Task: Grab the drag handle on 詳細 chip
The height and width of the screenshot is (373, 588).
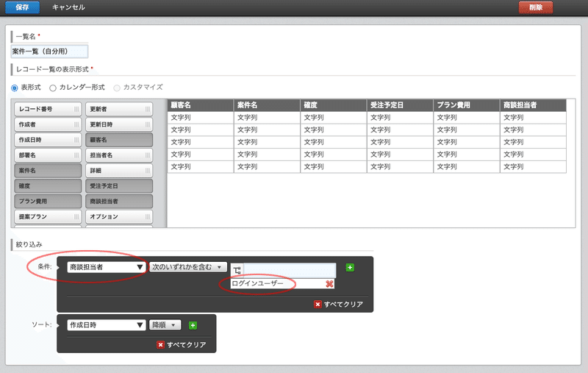Action: click(x=148, y=171)
